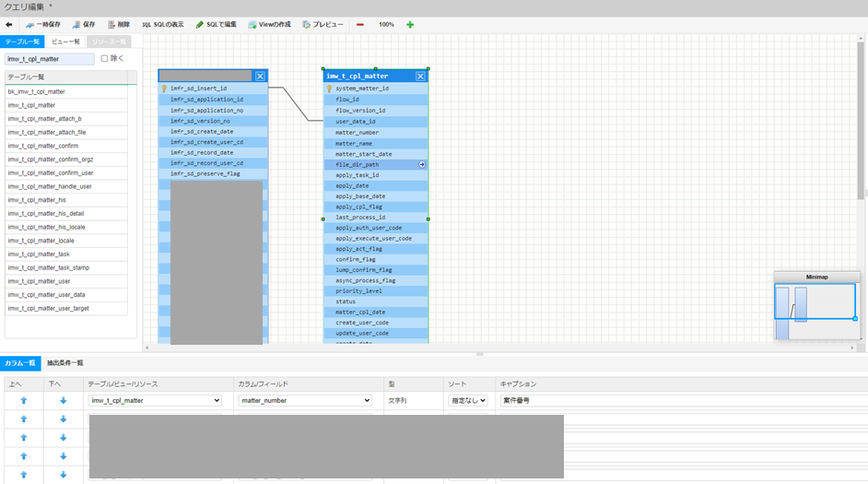
Task: Select imw_t_cpl_matter_his in list
Action: click(x=66, y=200)
